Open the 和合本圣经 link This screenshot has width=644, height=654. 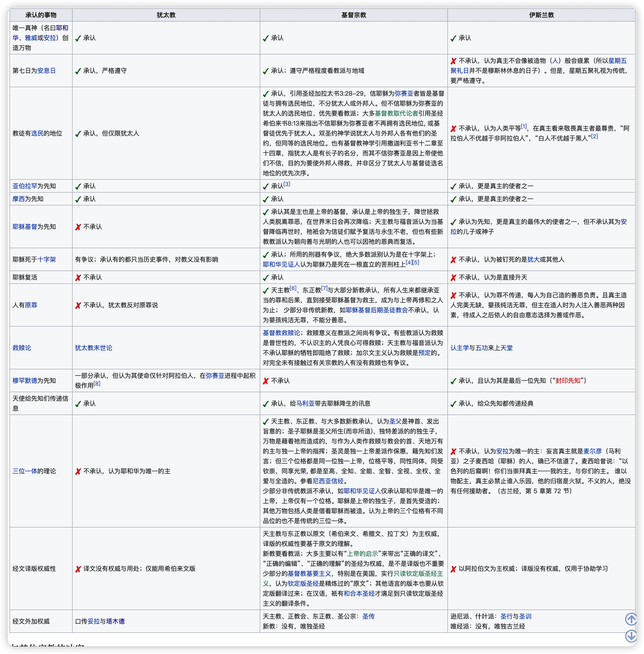click(x=359, y=593)
